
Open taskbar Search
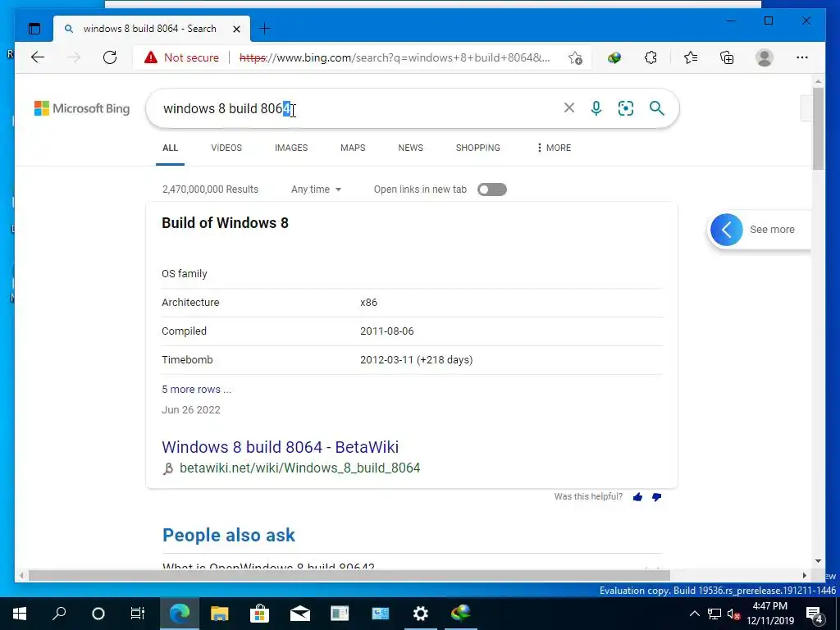click(59, 614)
